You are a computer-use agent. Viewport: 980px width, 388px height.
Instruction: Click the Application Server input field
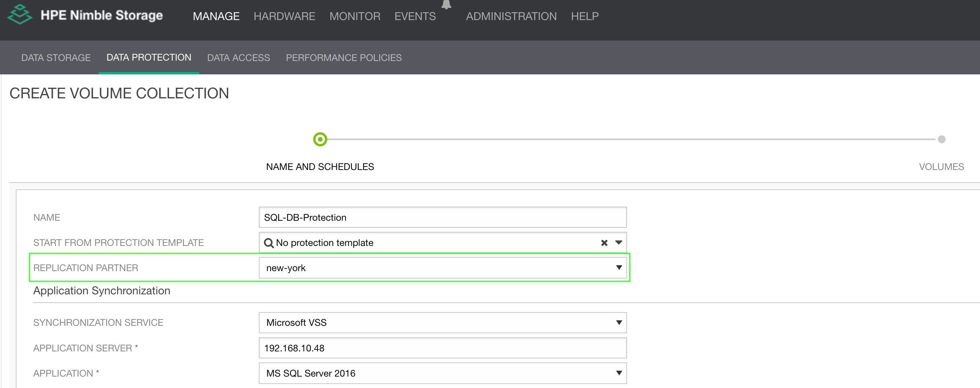tap(443, 348)
